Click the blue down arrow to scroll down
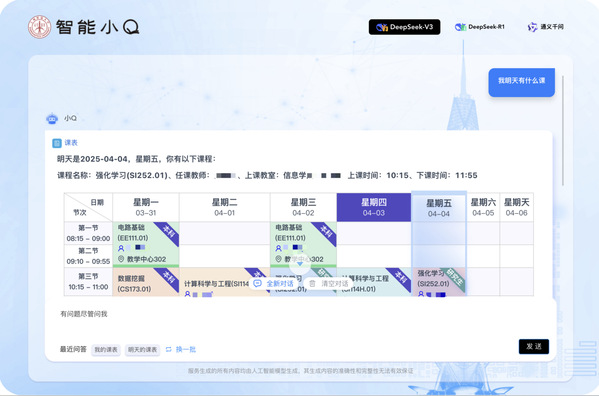 point(300,264)
